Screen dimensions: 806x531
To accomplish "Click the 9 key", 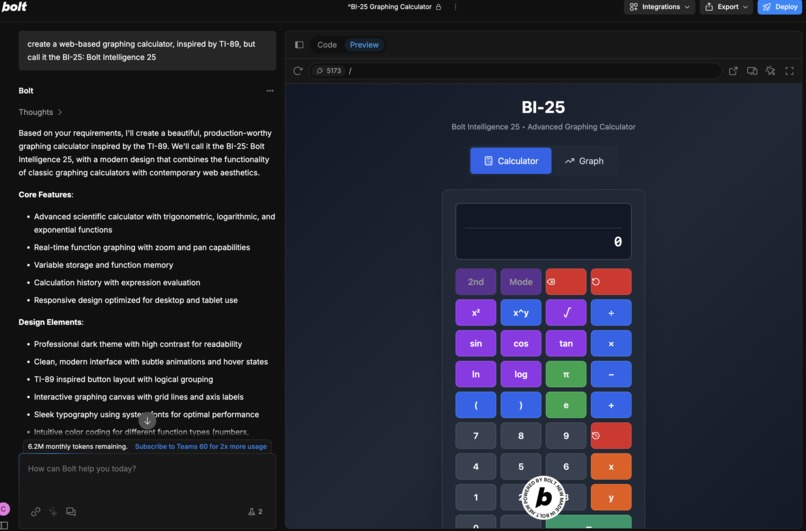I will (566, 436).
